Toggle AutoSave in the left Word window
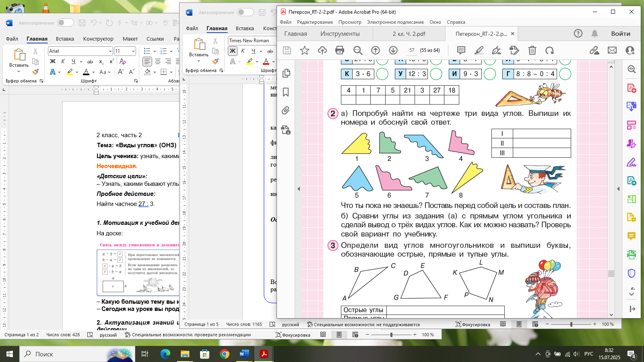 (65, 23)
